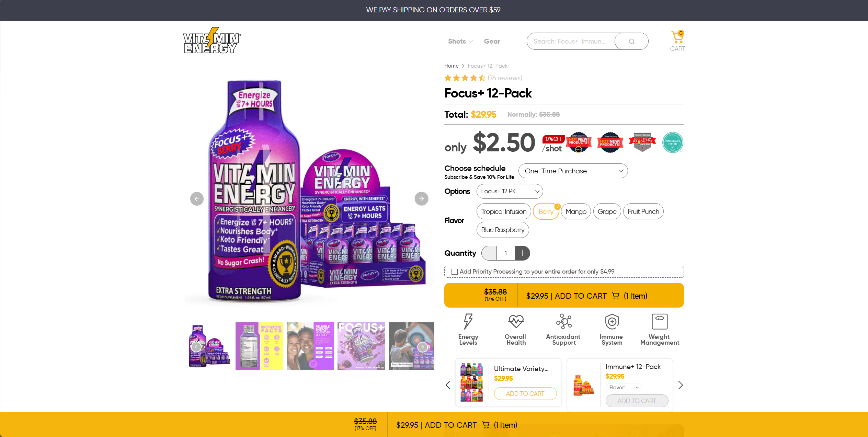The image size is (868, 437).
Task: Increase quantity with plus button
Action: point(522,253)
